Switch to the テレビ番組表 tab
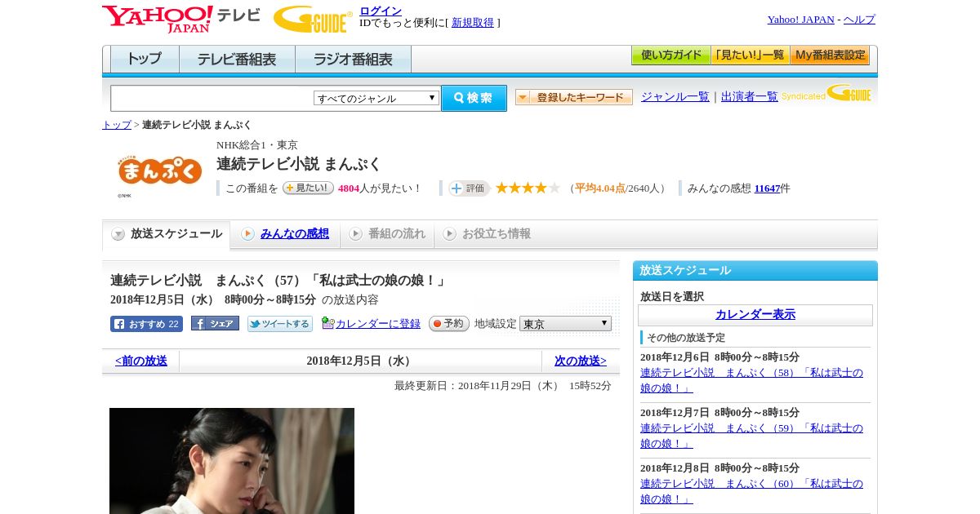980x514 pixels. pos(237,60)
